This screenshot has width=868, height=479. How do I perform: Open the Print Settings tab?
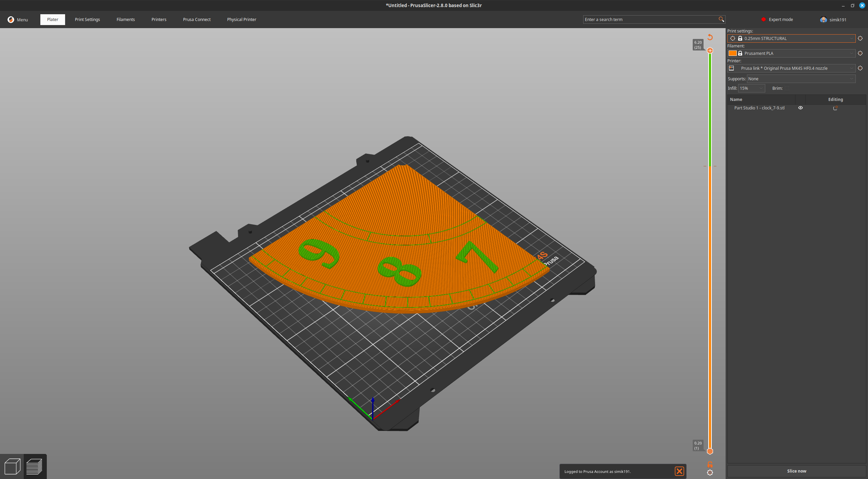click(x=87, y=19)
